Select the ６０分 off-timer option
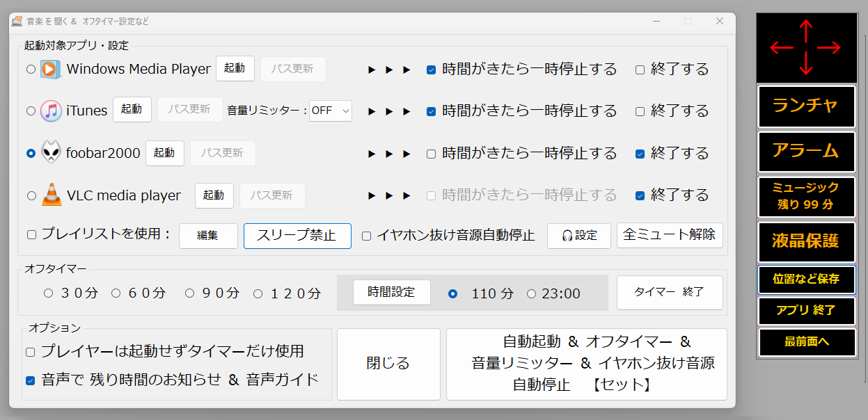The height and width of the screenshot is (420, 868). [116, 293]
